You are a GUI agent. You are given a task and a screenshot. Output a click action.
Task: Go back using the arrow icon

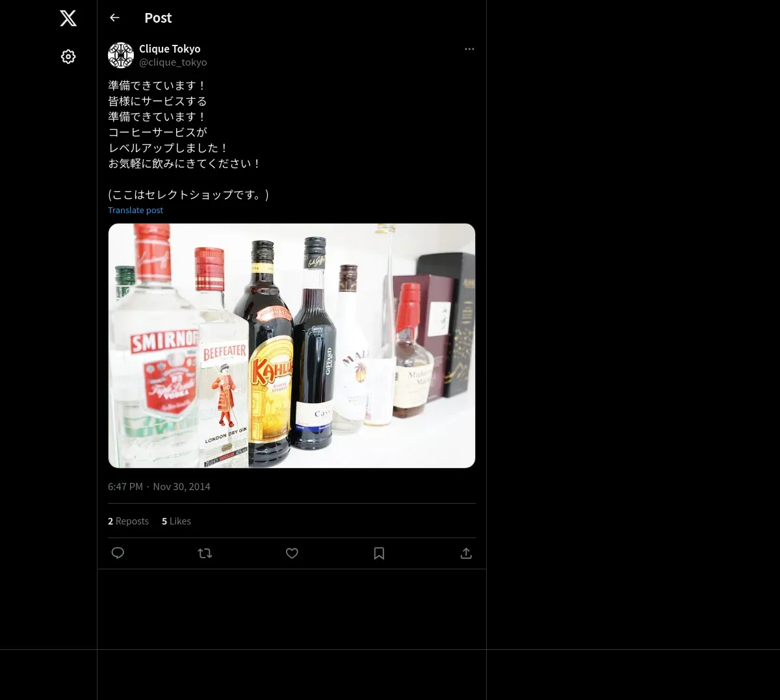pyautogui.click(x=114, y=18)
